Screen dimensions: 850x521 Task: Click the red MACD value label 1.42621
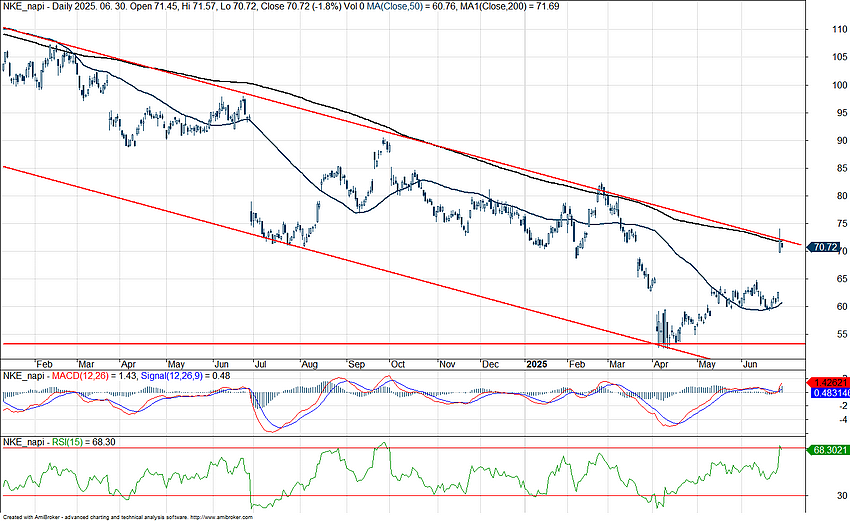point(828,381)
